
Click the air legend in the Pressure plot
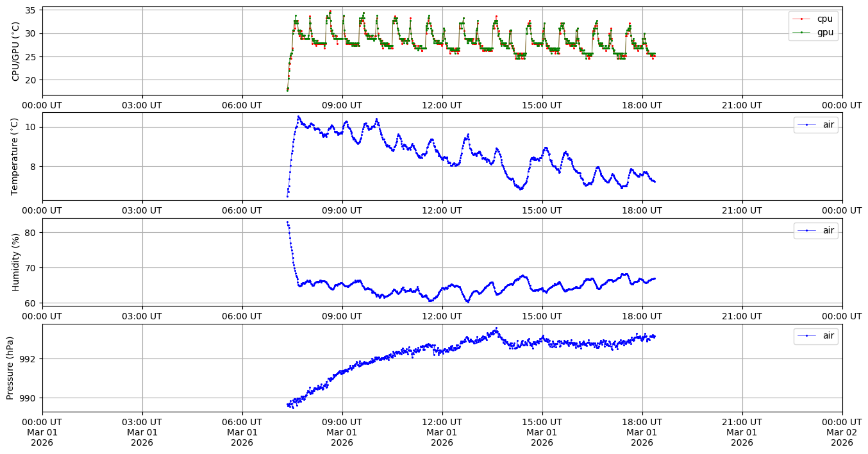[x=828, y=336]
